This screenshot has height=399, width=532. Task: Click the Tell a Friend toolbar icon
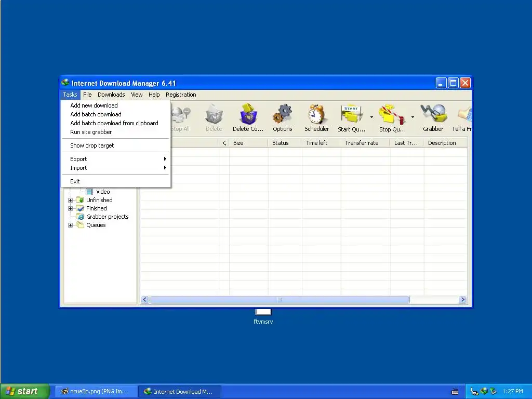(465, 114)
